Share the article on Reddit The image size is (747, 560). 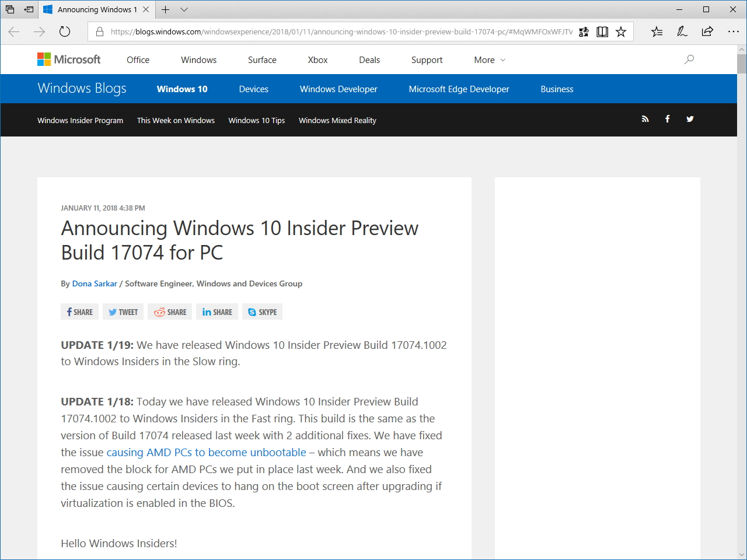coord(169,311)
